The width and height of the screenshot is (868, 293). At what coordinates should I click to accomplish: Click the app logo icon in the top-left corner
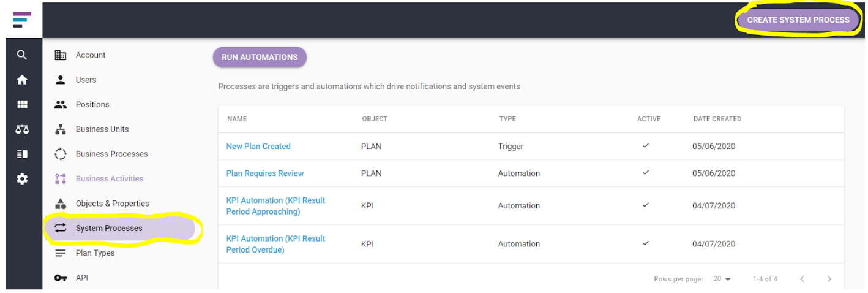21,20
